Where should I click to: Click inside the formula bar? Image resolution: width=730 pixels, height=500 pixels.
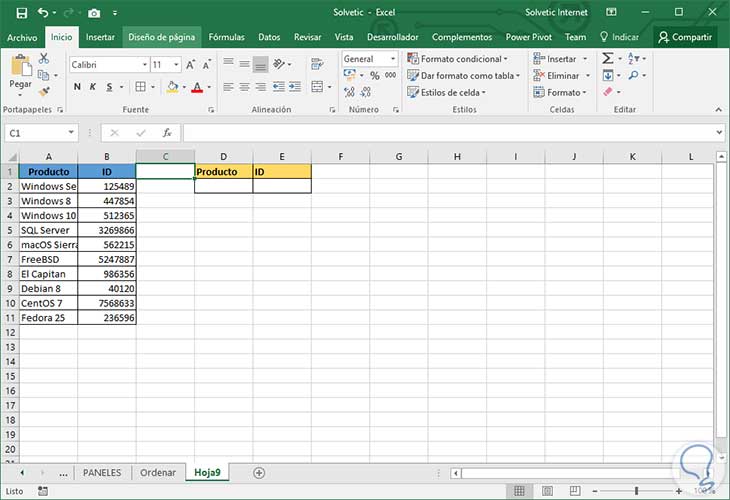450,133
